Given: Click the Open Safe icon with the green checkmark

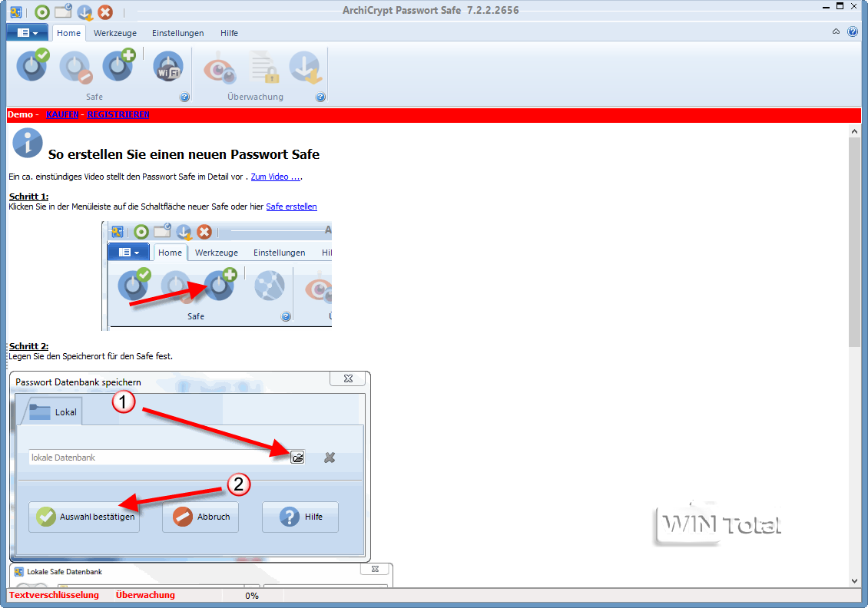Looking at the screenshot, I should 33,65.
